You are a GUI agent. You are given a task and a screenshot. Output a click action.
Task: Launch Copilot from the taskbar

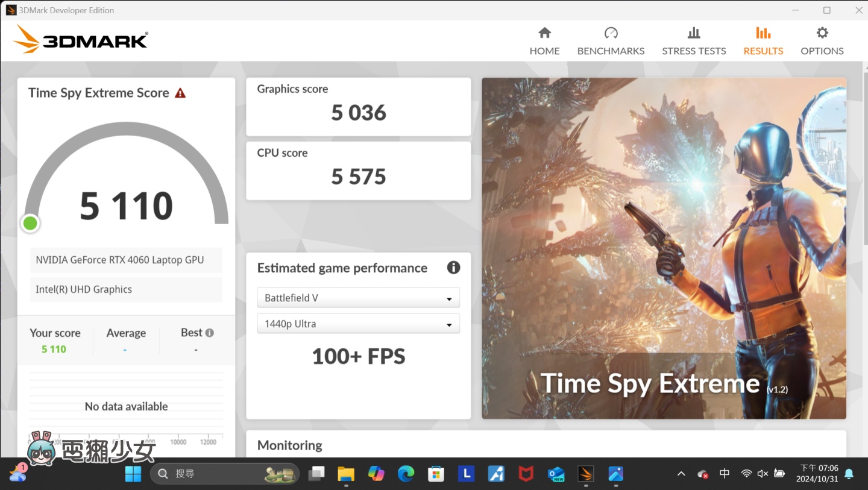376,474
